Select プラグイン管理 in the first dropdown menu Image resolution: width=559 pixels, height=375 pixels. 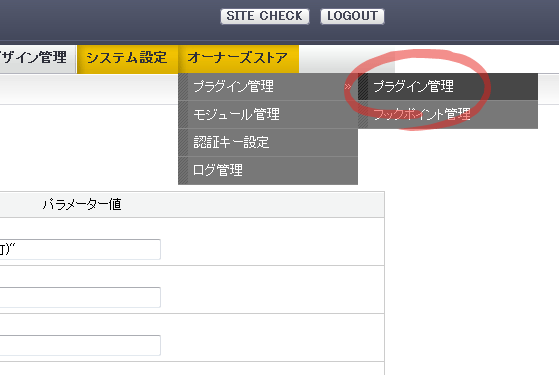click(268, 87)
